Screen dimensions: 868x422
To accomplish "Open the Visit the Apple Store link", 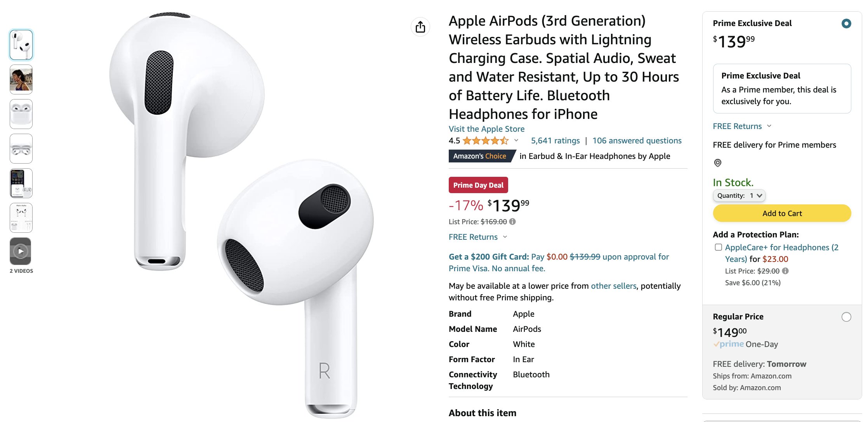I will pyautogui.click(x=486, y=129).
